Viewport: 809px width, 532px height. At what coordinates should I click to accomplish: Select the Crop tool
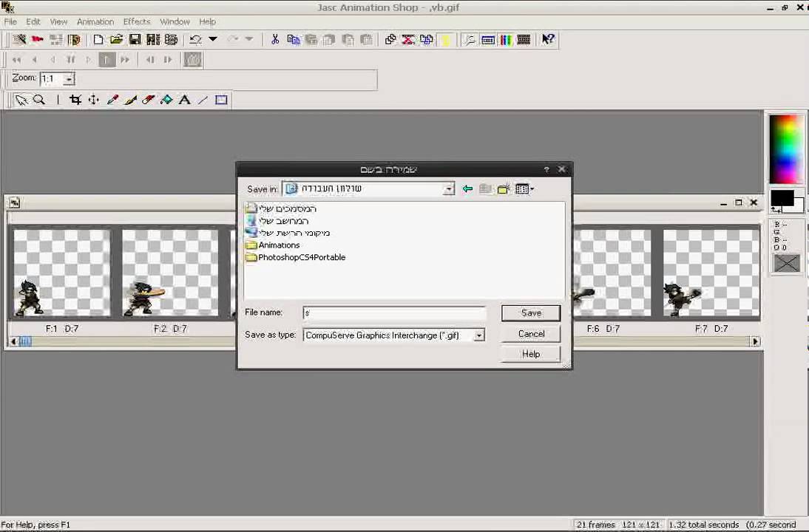(75, 100)
